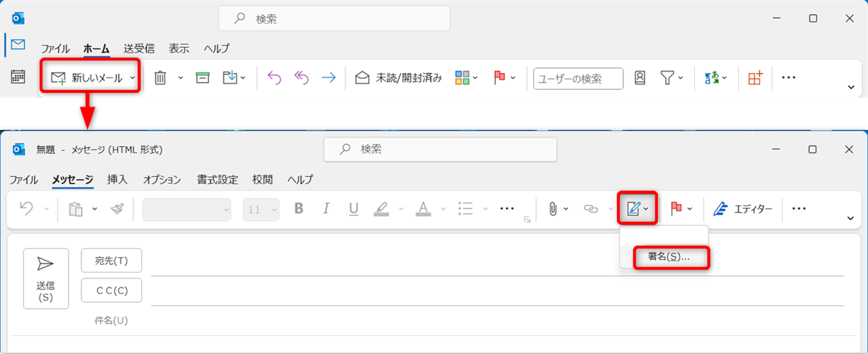The height and width of the screenshot is (354, 868).
Task: Expand the font name combo box
Action: pos(187,210)
